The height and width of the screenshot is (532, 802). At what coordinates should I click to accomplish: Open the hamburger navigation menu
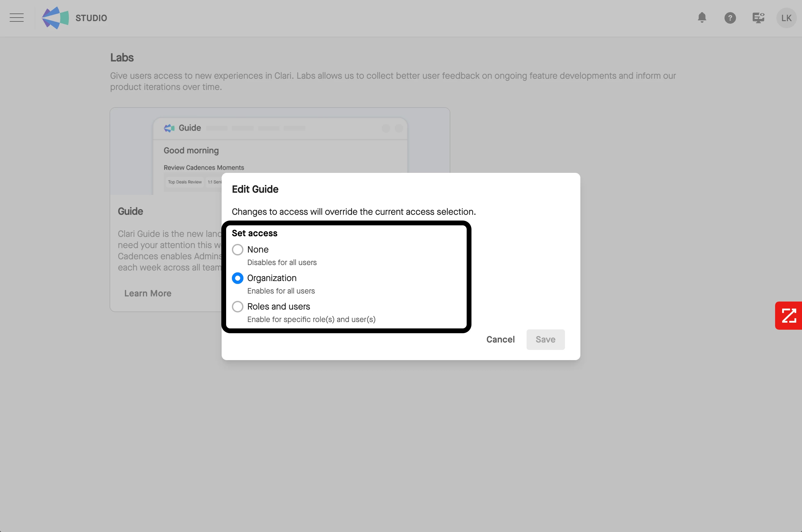click(17, 18)
